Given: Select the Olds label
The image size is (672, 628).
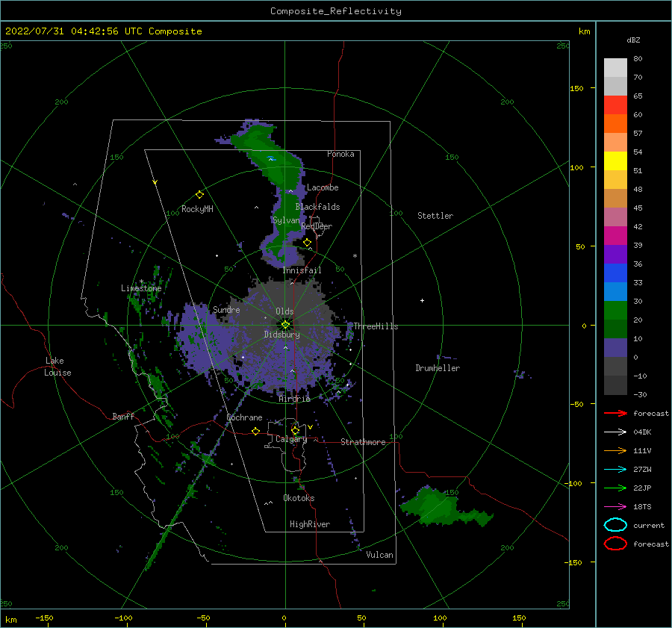Looking at the screenshot, I should (284, 311).
